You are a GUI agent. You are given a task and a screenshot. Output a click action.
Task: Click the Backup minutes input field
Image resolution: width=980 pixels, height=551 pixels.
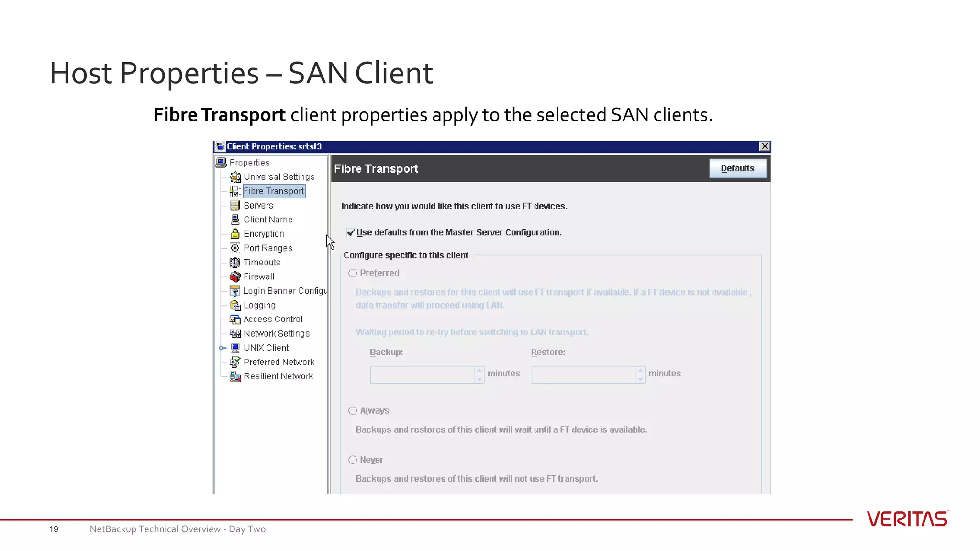point(422,375)
